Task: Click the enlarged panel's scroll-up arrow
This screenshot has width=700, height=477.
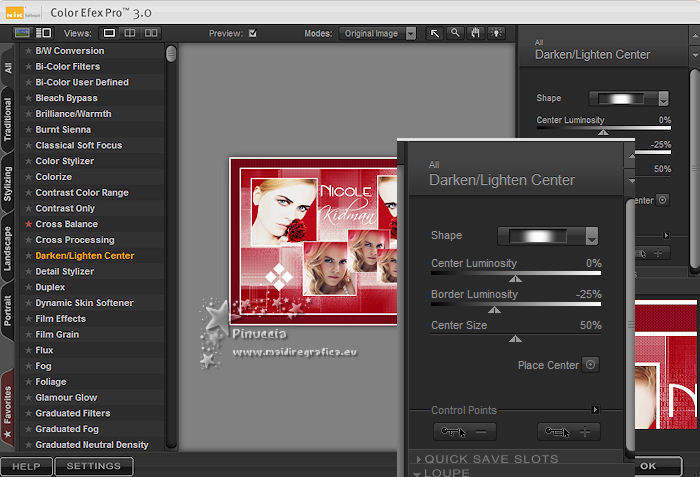Action: pyautogui.click(x=631, y=156)
